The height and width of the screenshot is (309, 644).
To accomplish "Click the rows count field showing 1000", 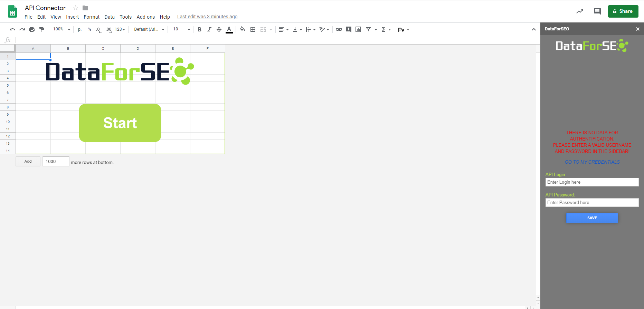I will point(56,161).
